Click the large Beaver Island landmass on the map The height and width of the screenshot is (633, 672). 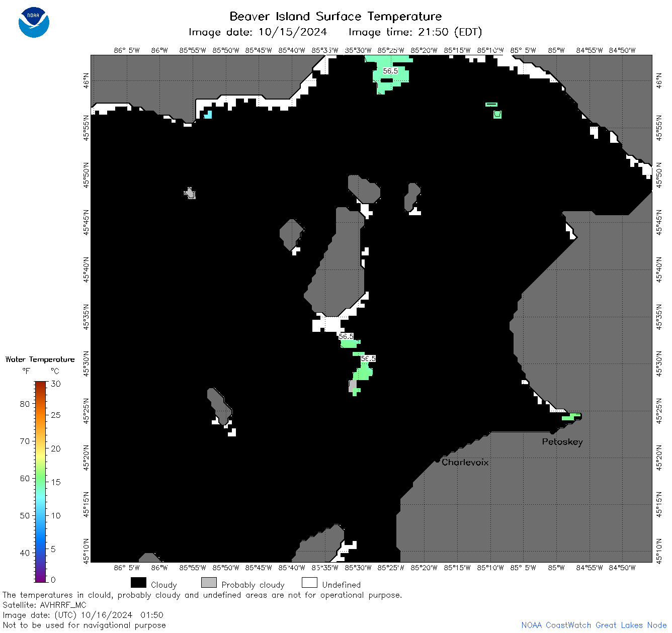tap(338, 266)
